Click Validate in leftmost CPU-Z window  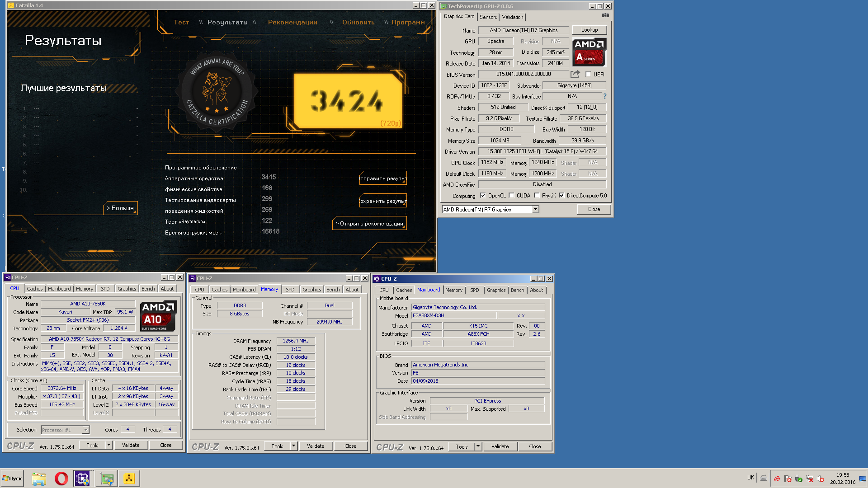(131, 445)
